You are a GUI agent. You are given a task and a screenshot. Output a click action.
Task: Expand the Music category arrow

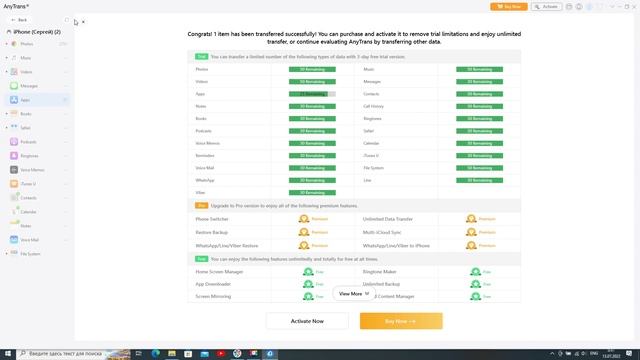7,58
